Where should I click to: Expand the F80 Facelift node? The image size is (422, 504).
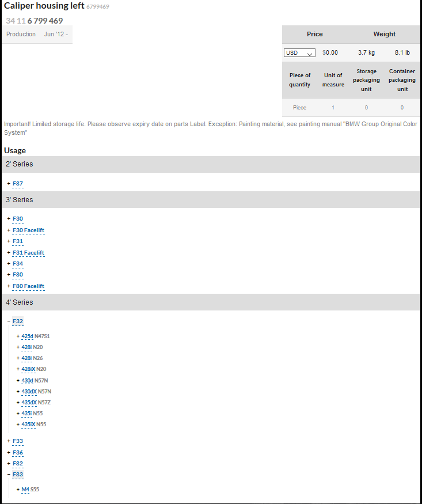(x=9, y=286)
